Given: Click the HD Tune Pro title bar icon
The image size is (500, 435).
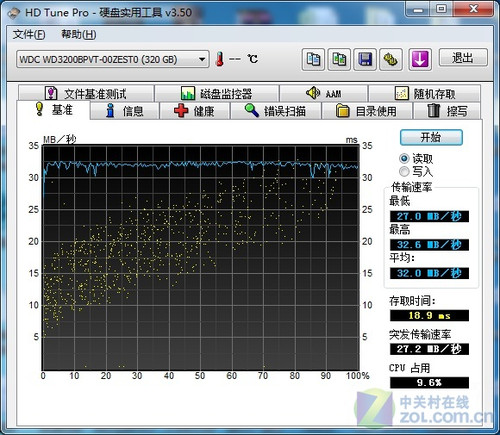Looking at the screenshot, I should coord(14,13).
